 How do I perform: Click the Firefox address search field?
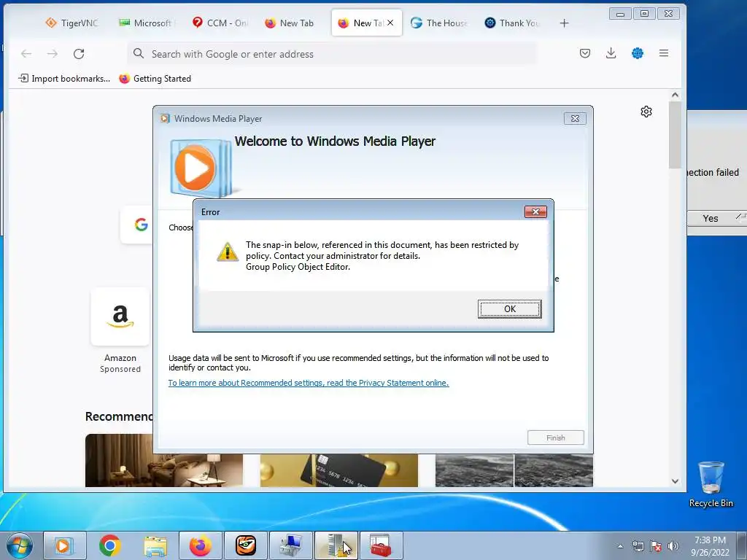coord(332,54)
